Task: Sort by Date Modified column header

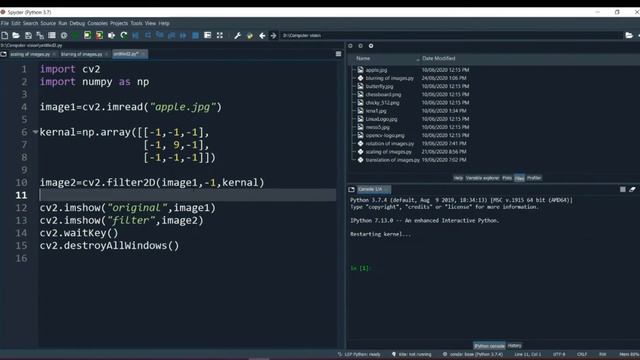Action: [438, 58]
